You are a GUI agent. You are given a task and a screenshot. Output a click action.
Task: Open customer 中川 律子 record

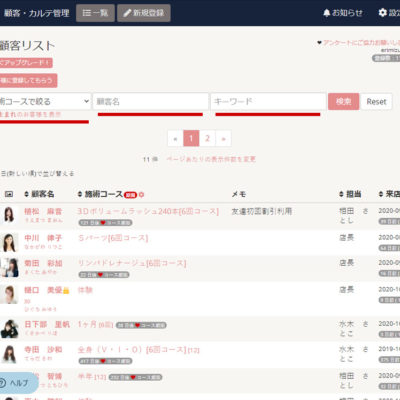(x=43, y=238)
